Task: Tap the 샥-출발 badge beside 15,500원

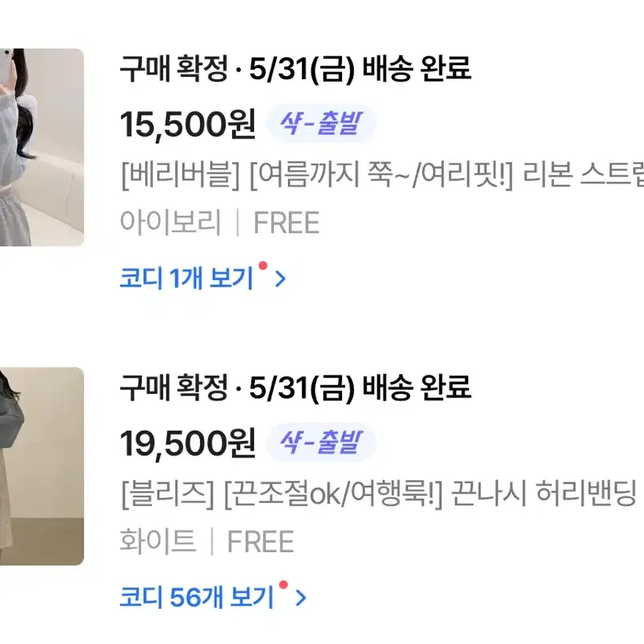Action: pyautogui.click(x=321, y=123)
